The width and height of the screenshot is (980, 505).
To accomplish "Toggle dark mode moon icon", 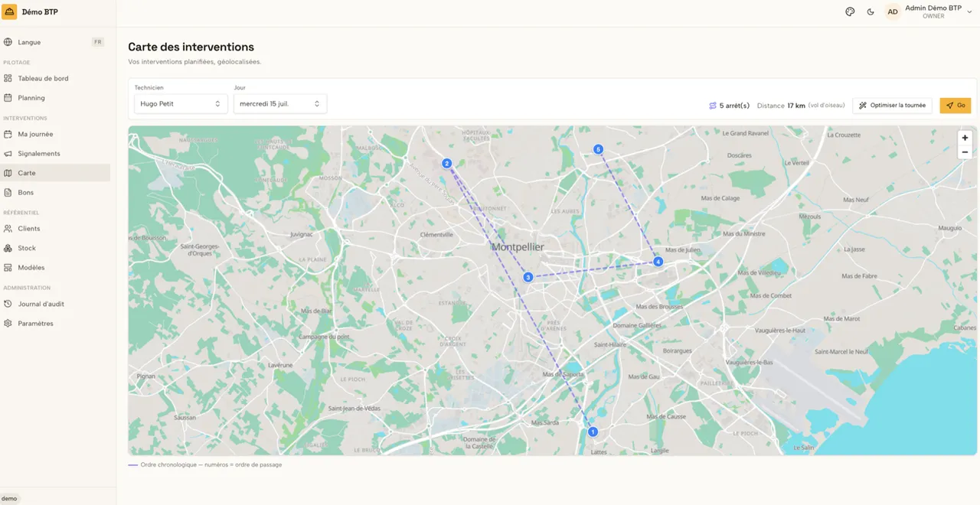I will click(871, 11).
